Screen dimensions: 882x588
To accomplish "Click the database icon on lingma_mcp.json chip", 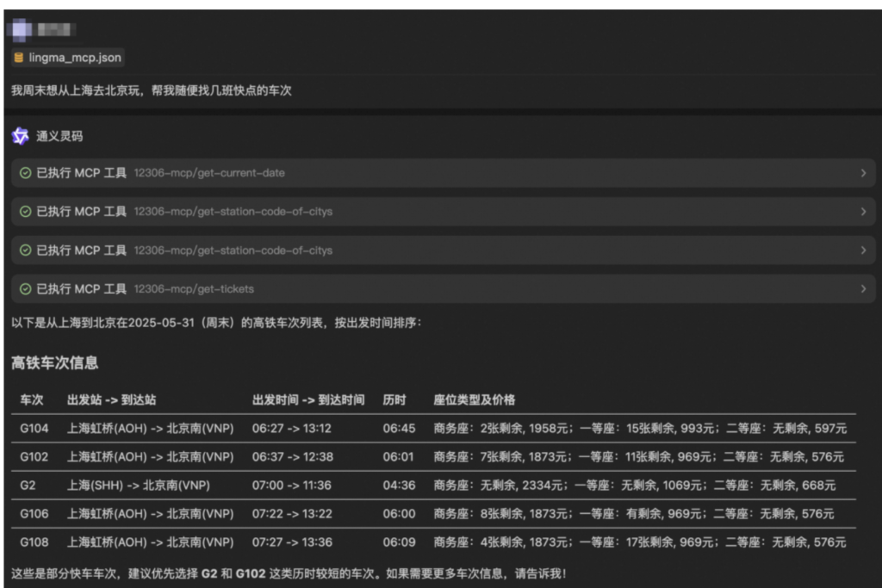I will tap(19, 58).
